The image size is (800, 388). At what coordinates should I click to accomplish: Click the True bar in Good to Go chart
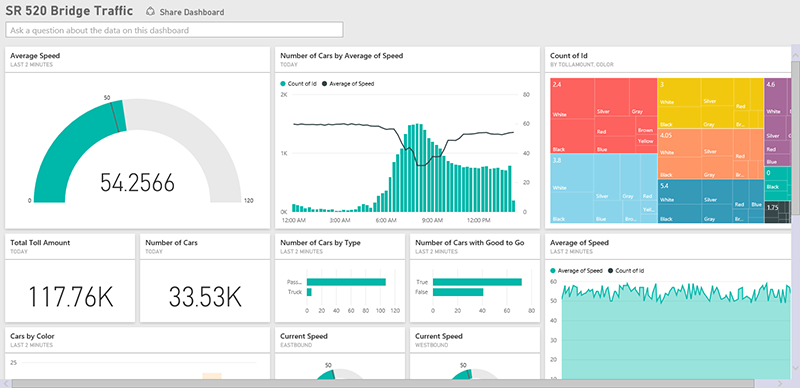coord(477,282)
